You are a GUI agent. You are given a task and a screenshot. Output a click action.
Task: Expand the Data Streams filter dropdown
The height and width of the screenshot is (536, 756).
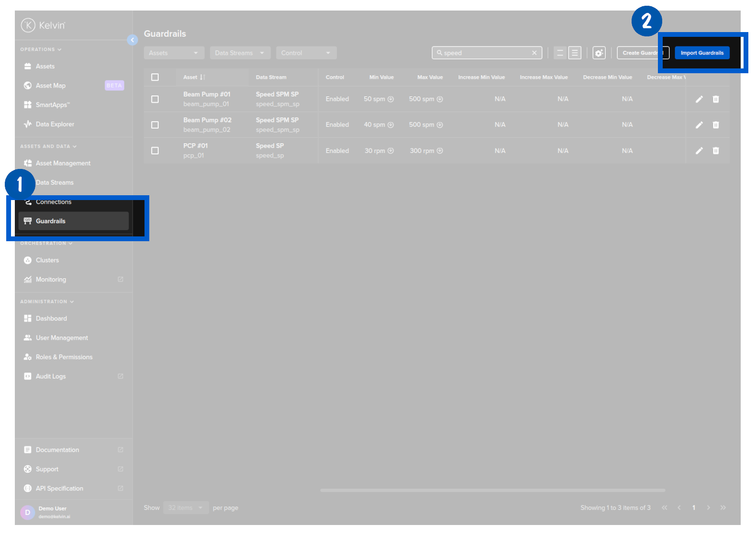point(240,53)
